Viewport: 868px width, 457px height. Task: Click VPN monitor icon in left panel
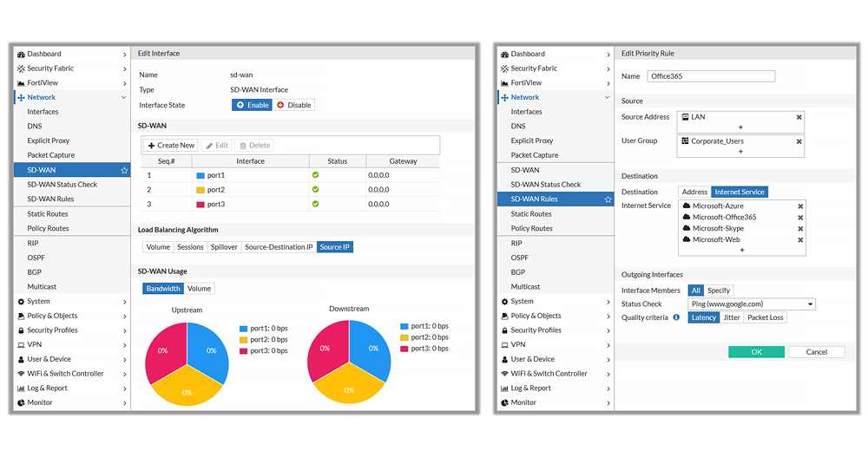pyautogui.click(x=21, y=344)
